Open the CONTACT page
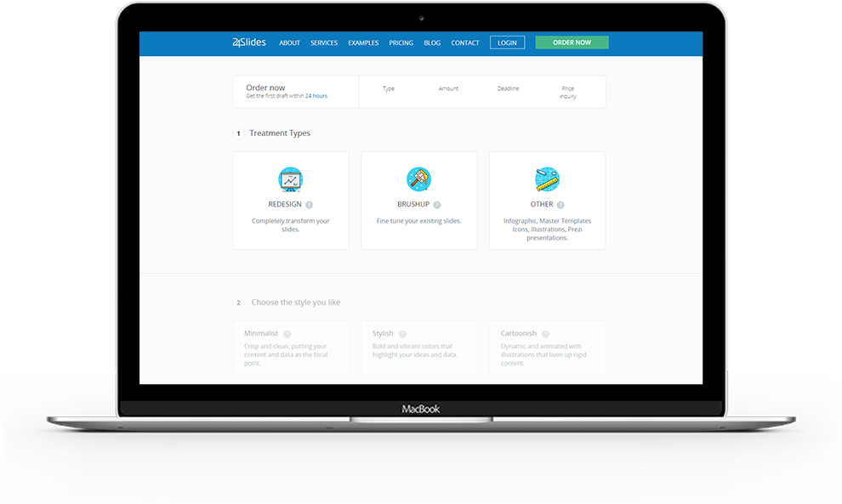842x504 pixels. [x=465, y=43]
